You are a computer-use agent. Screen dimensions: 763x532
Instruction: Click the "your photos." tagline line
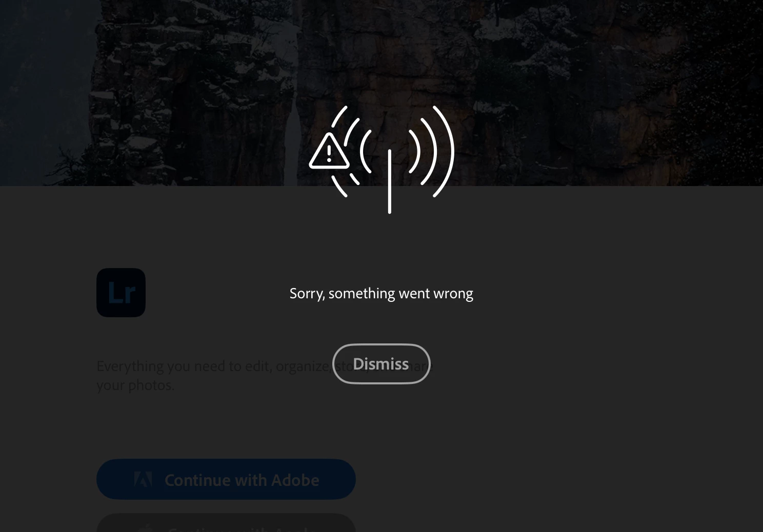click(x=135, y=385)
